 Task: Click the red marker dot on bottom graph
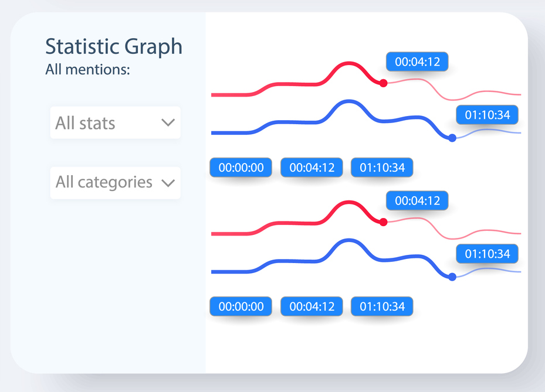(384, 222)
